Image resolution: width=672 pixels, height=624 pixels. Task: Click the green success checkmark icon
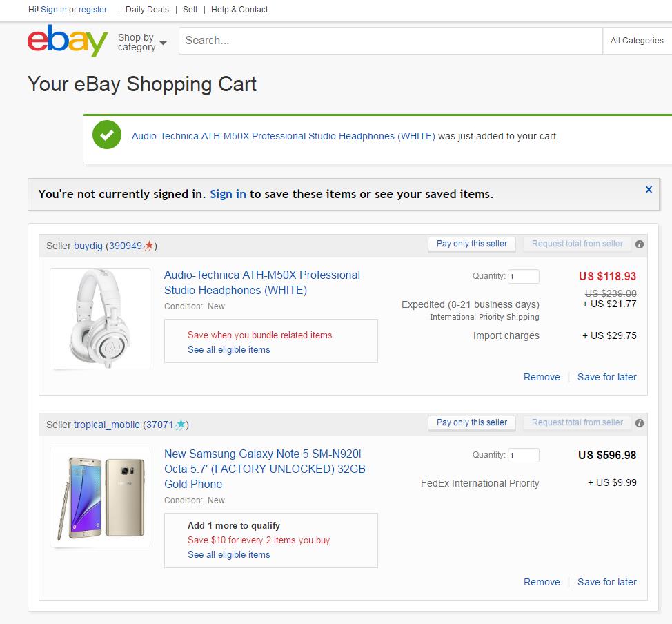coord(107,136)
